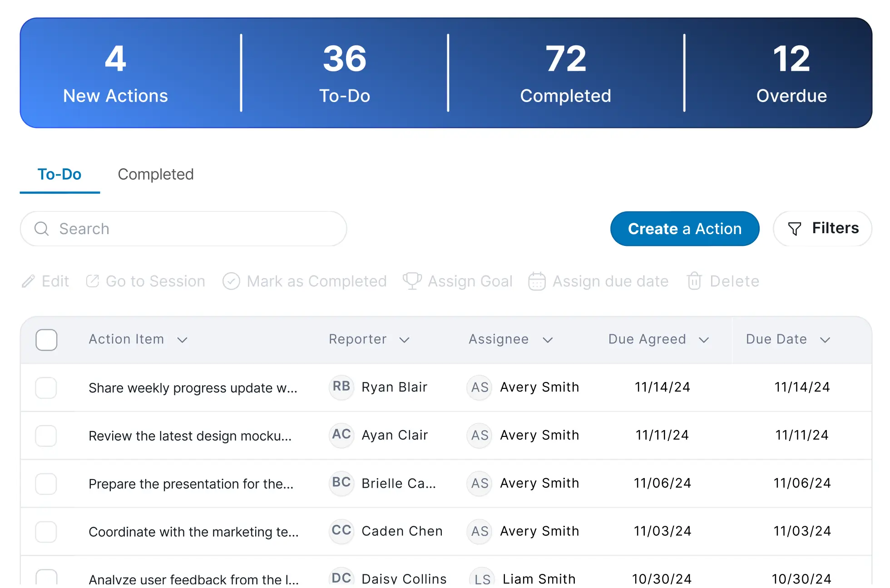
Task: Click the Go to Session icon
Action: (x=93, y=281)
